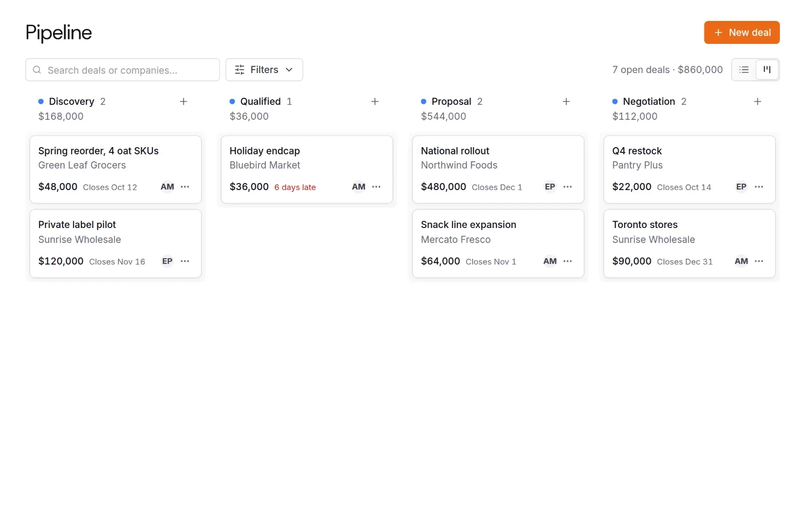Click the EP avatar on Private label pilot
The width and height of the screenshot is (812, 532).
click(x=167, y=261)
